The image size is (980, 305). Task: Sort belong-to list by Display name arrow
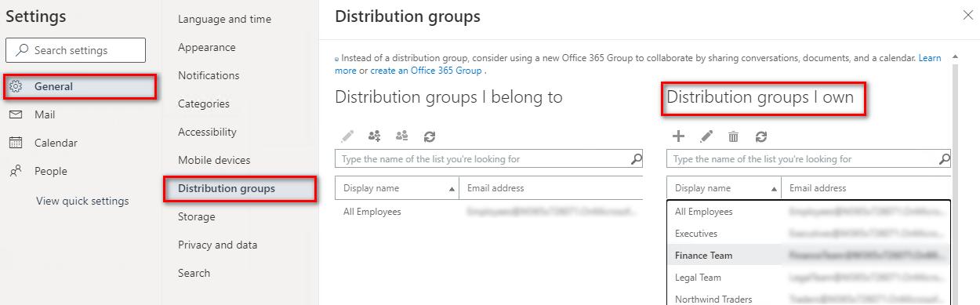click(452, 189)
